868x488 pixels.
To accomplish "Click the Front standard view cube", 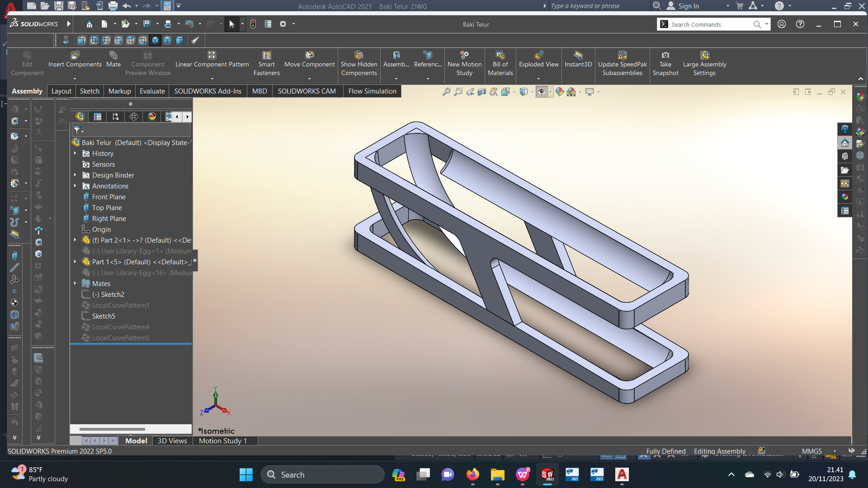I will (x=82, y=40).
